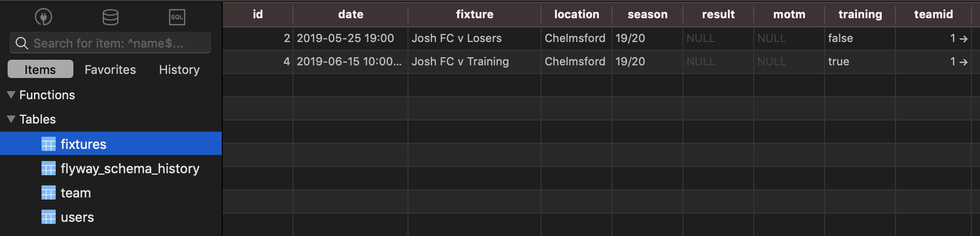The height and width of the screenshot is (236, 980).
Task: Click the flyway_schema_history table icon
Action: pos(49,169)
